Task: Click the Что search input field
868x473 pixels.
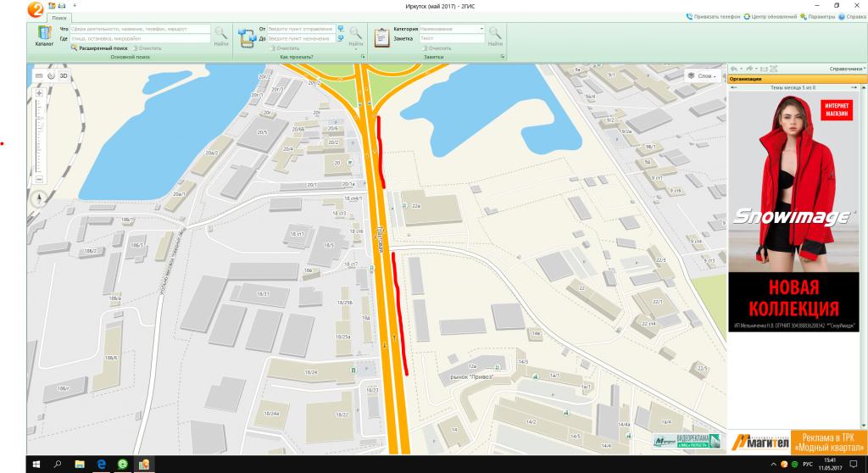Action: 140,29
